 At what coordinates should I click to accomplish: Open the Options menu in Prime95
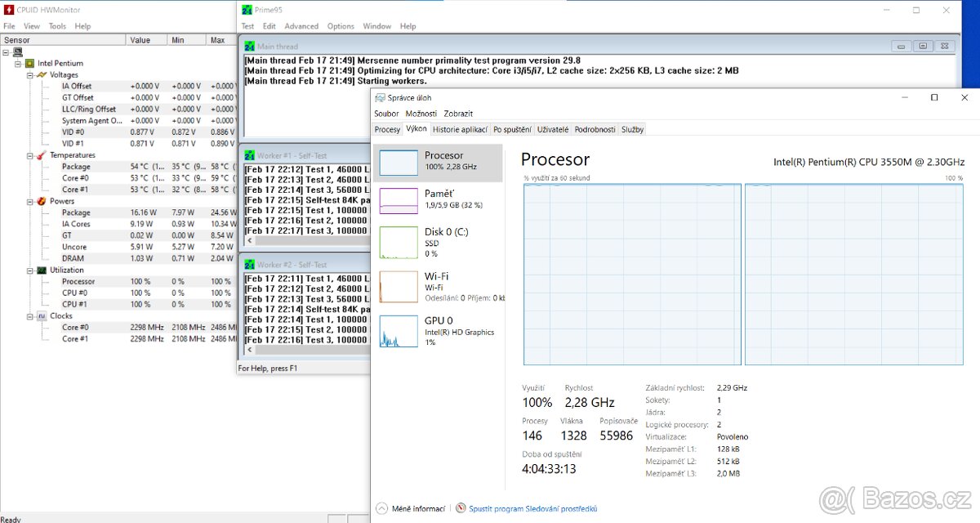point(341,26)
